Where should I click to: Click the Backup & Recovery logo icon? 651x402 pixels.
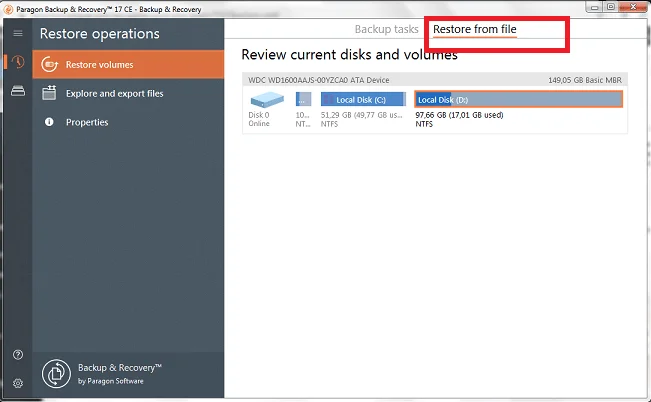click(x=55, y=373)
